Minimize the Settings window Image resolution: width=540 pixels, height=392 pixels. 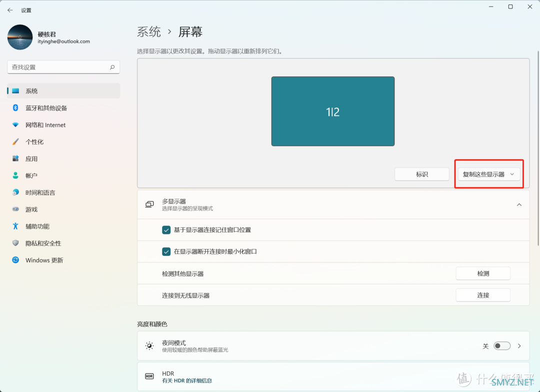491,6
